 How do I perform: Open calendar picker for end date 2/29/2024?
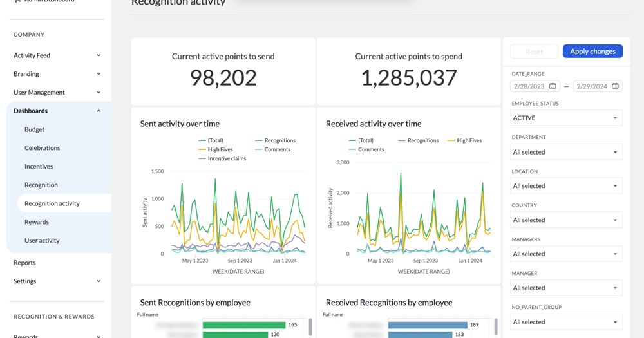(615, 86)
